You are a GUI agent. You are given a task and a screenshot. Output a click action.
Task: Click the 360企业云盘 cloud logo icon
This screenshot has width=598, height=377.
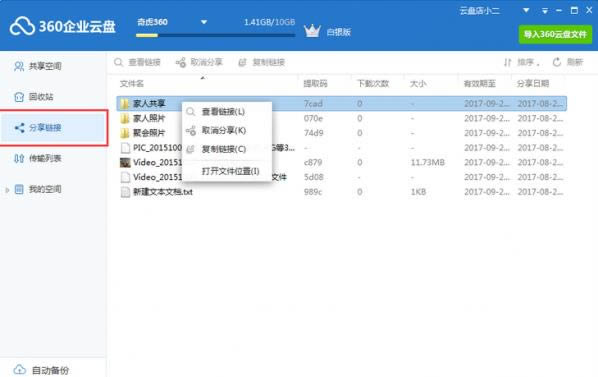[22, 26]
